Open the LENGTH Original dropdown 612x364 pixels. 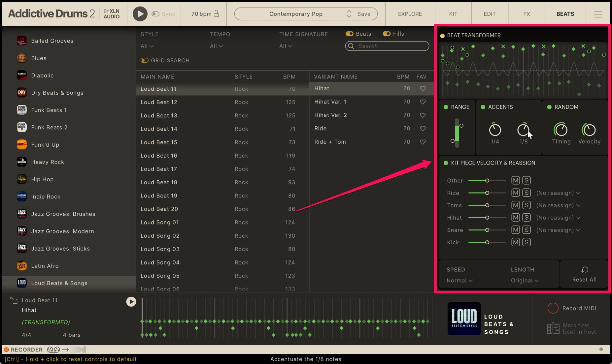[525, 281]
